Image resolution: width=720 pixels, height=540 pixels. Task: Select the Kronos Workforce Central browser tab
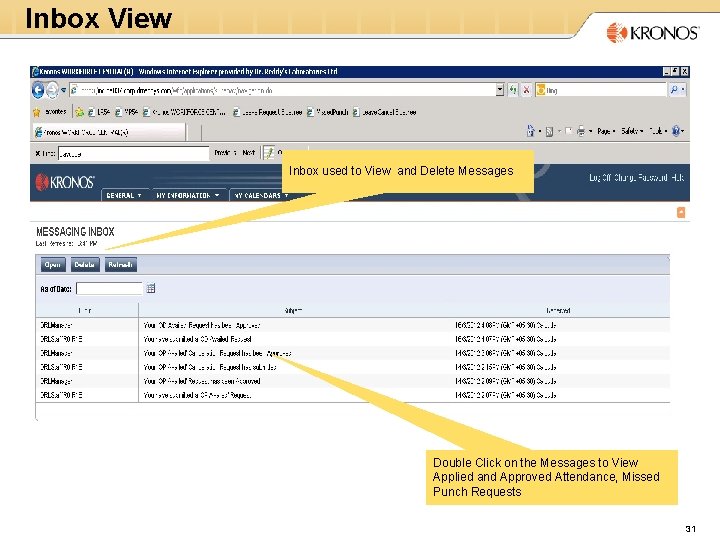109,132
